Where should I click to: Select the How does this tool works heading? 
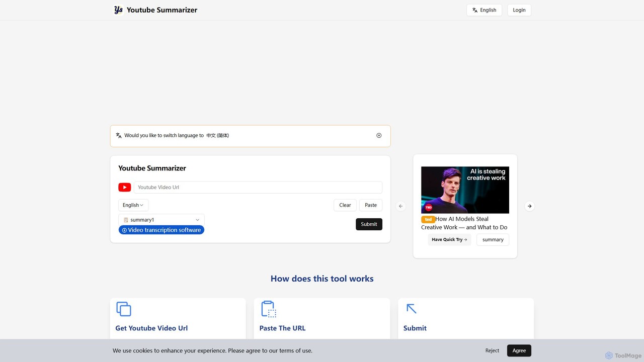pyautogui.click(x=322, y=279)
